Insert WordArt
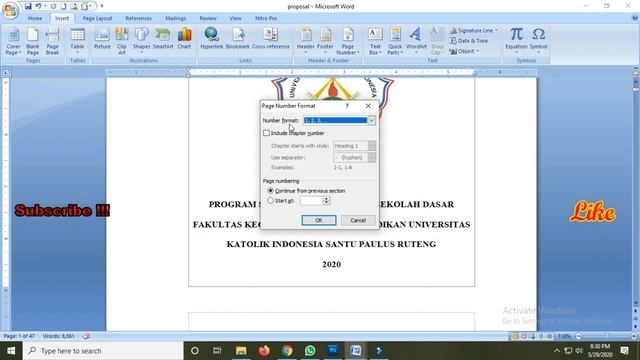The height and width of the screenshot is (360, 640). (x=416, y=41)
